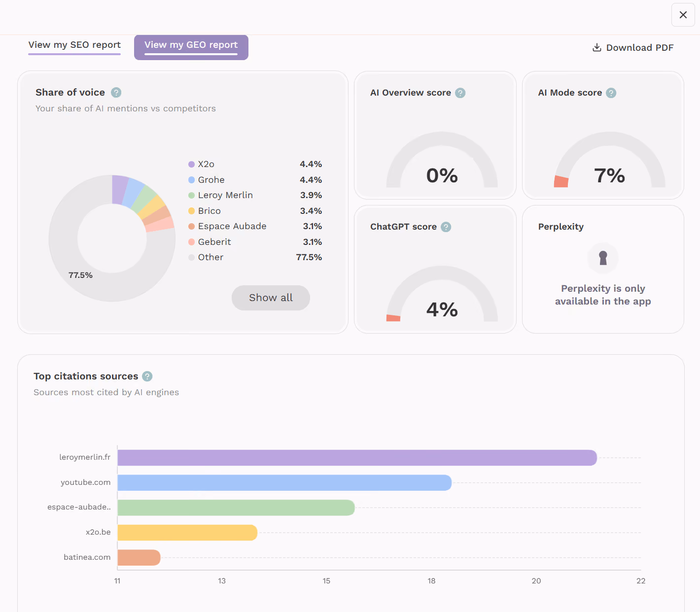
Task: Click the Download PDF text
Action: tap(639, 48)
